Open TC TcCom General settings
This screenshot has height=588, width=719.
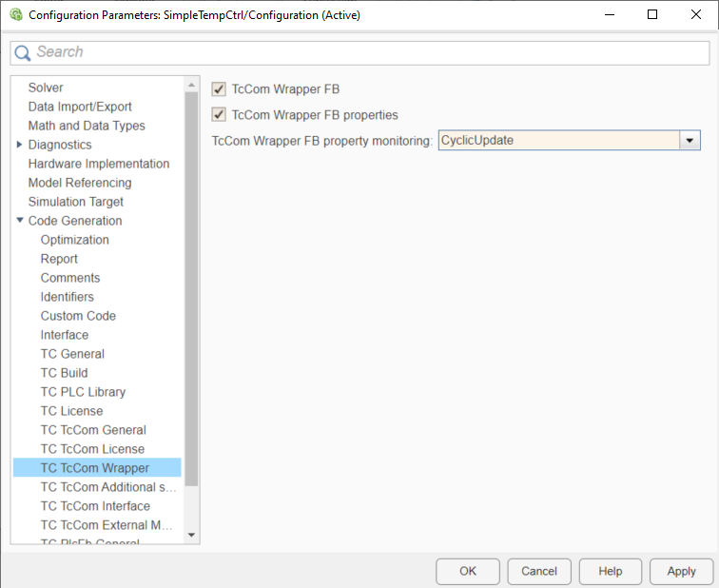pos(93,430)
